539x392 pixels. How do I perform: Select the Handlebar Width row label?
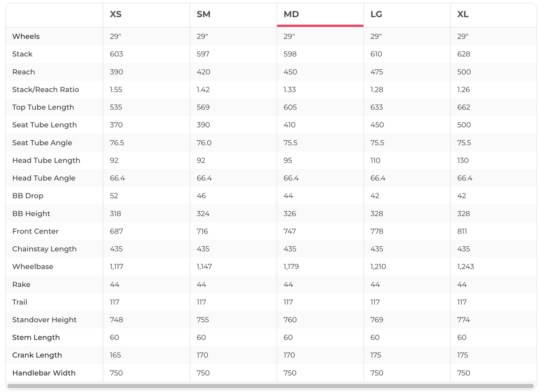coord(44,373)
